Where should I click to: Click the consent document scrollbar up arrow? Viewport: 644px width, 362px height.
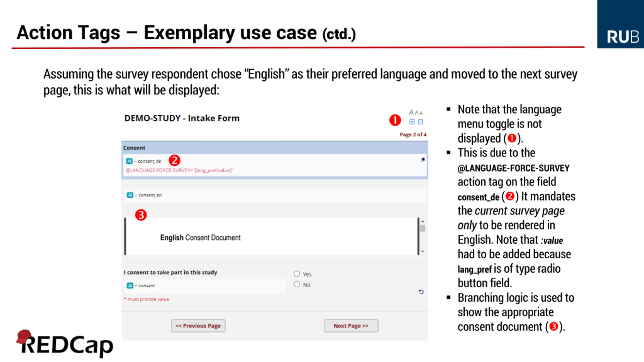click(423, 221)
